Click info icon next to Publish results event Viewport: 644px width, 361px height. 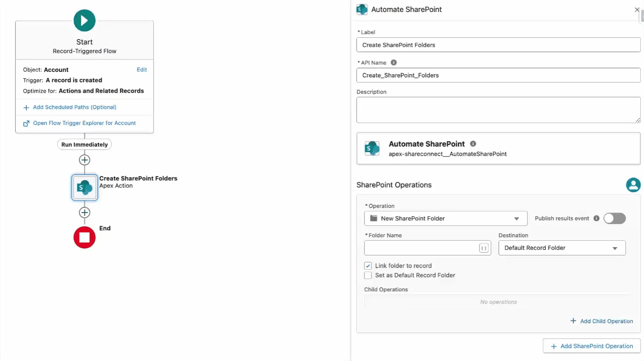(596, 218)
